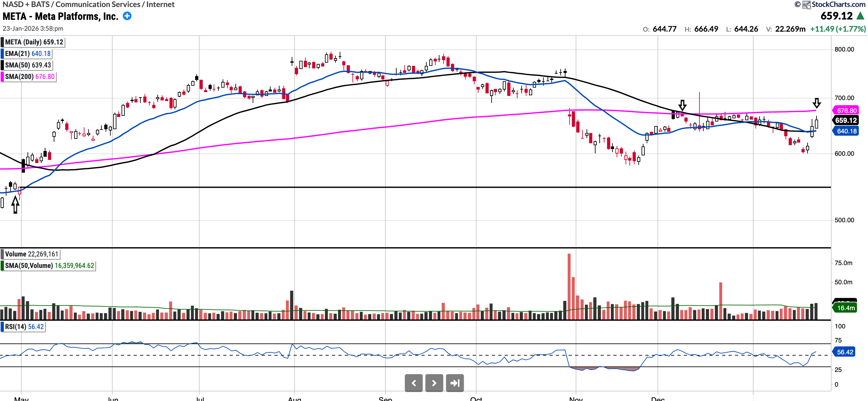Click the down-arrow annotation in December
The height and width of the screenshot is (401, 868).
[682, 105]
